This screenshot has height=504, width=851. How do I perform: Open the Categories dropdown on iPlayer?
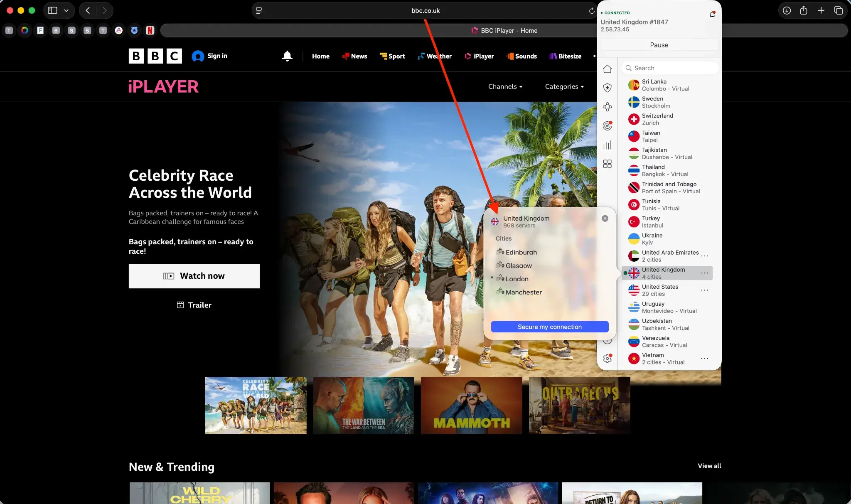click(563, 86)
